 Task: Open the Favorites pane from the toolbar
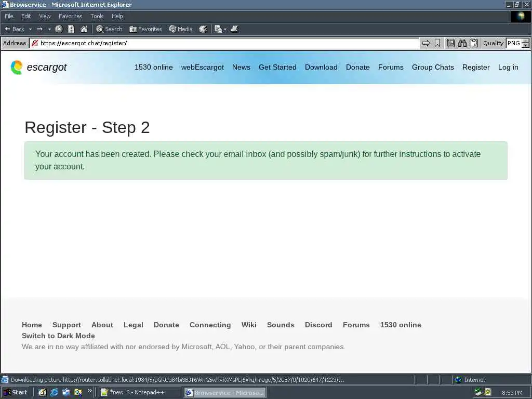pos(145,29)
